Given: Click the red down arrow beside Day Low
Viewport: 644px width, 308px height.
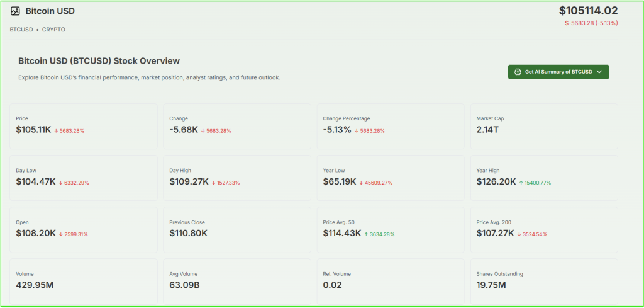Looking at the screenshot, I should [60, 183].
